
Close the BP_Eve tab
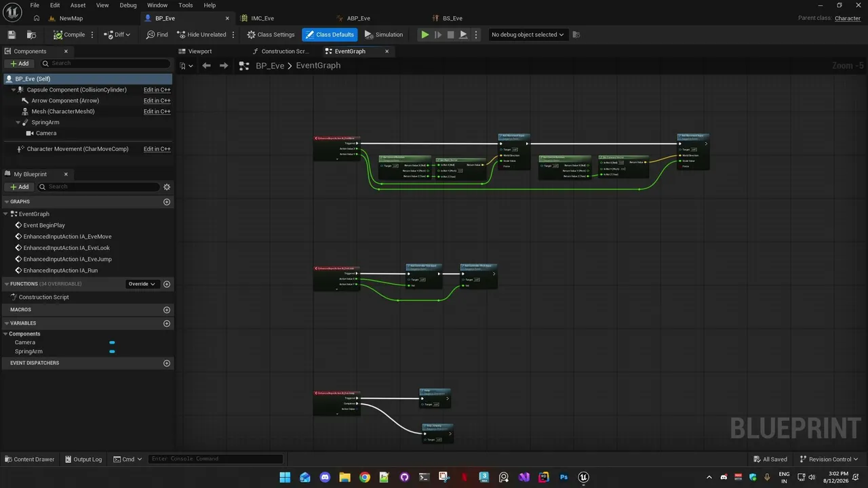pyautogui.click(x=227, y=18)
